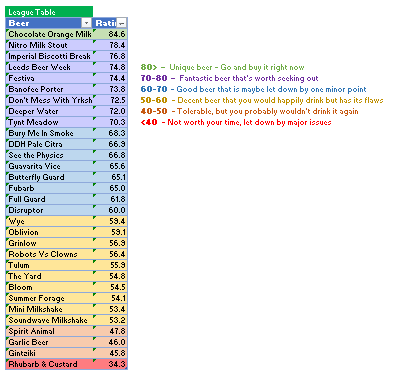Screen dimensions: 405x381
Task: Select the Bury Me In Smoke cell
Action: pos(50,133)
